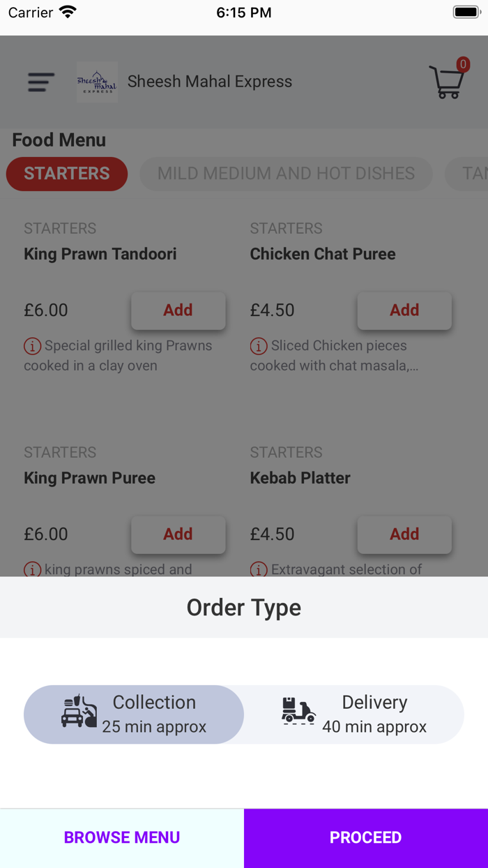
Task: Add Kebab Platter to cart
Action: pos(404,534)
